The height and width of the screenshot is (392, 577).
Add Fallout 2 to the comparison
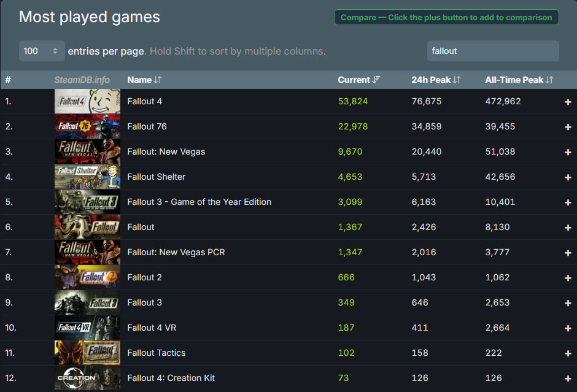click(x=567, y=277)
